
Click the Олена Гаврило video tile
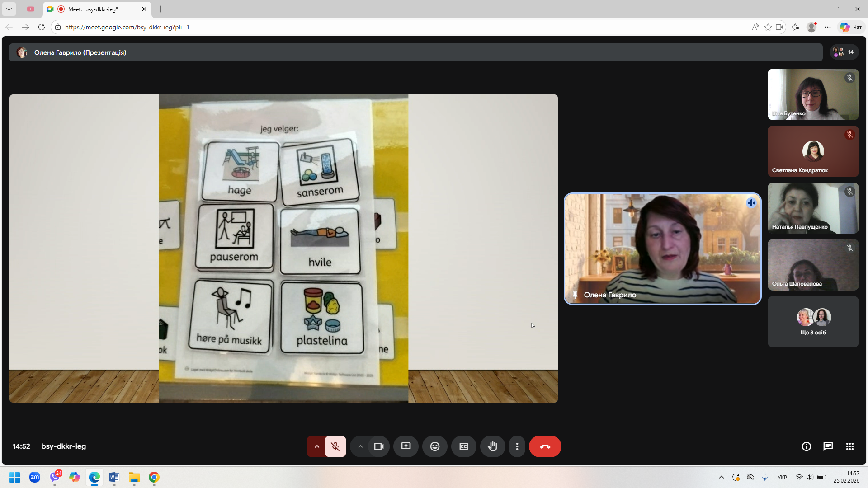[662, 249]
